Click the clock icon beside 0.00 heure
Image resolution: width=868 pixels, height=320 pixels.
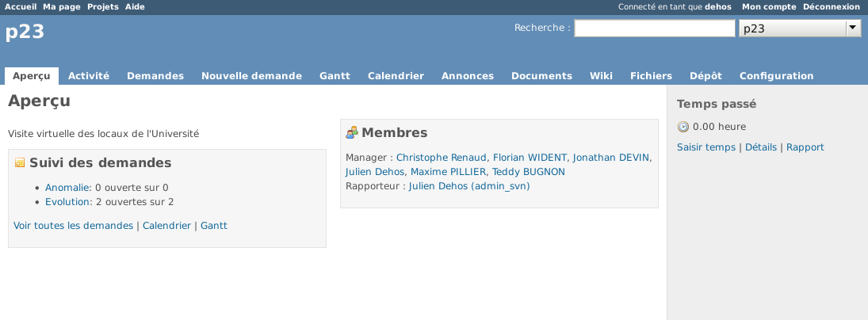683,127
